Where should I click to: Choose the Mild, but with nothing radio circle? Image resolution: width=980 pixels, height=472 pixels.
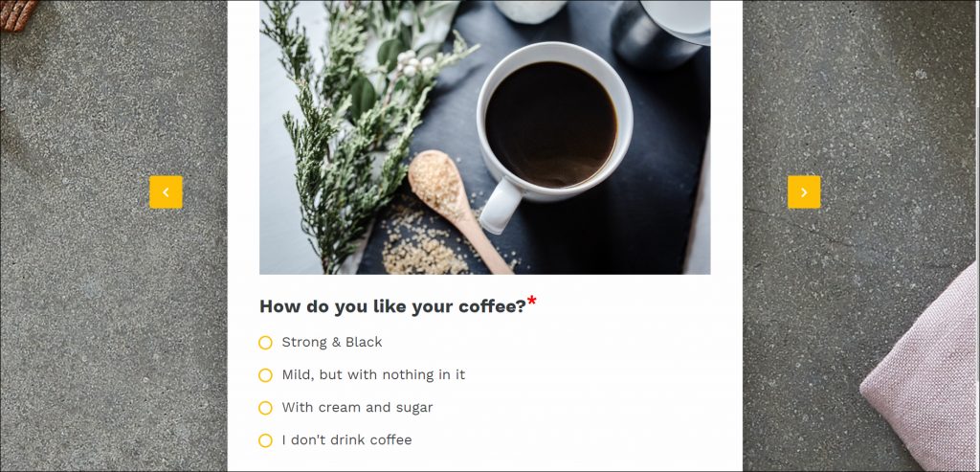(265, 375)
